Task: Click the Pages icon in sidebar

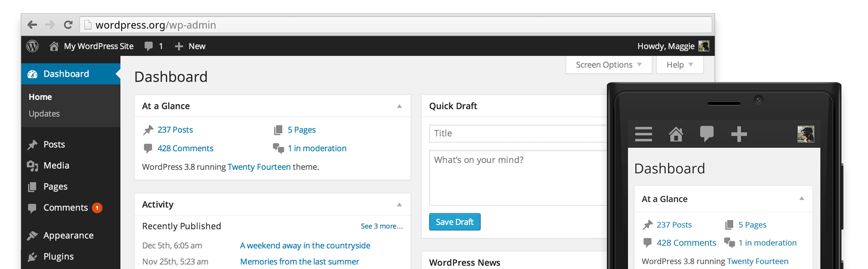Action: (32, 187)
